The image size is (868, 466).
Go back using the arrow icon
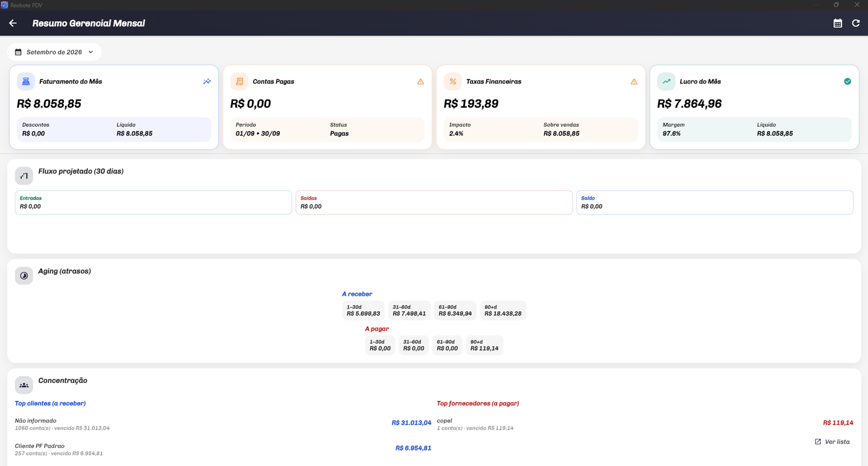12,23
